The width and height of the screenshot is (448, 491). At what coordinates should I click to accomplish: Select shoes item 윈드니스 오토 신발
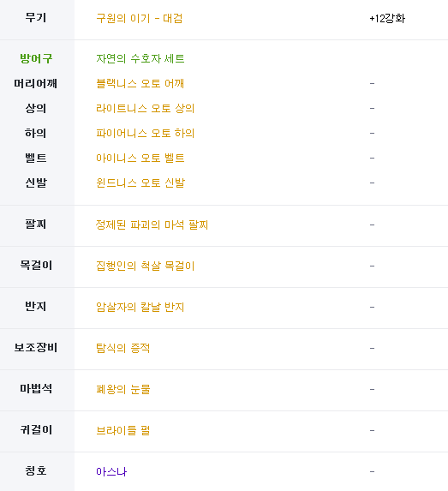(140, 183)
